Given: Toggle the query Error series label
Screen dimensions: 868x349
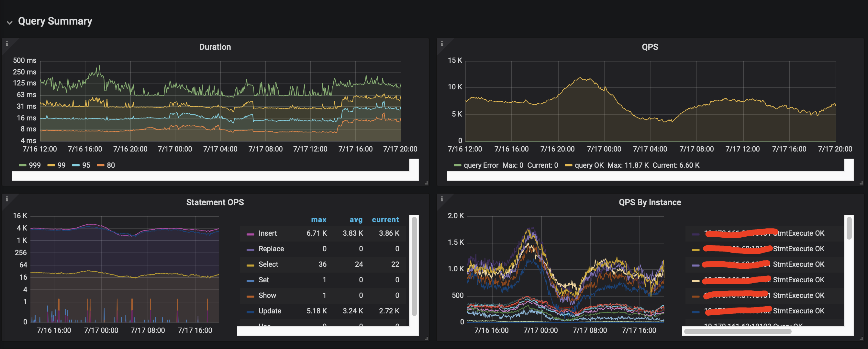Looking at the screenshot, I should click(x=481, y=165).
